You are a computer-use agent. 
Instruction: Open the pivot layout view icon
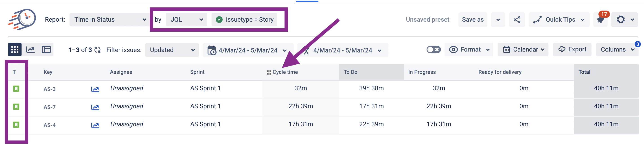click(x=46, y=49)
